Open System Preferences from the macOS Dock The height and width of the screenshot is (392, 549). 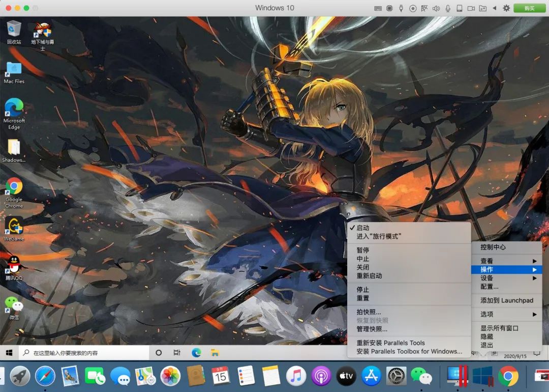click(396, 376)
